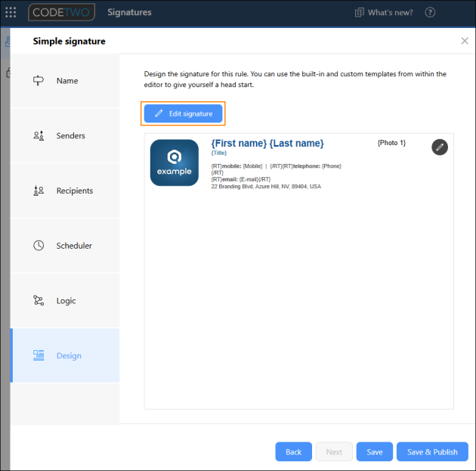
Task: Open the app launcher grid icon
Action: pos(11,12)
